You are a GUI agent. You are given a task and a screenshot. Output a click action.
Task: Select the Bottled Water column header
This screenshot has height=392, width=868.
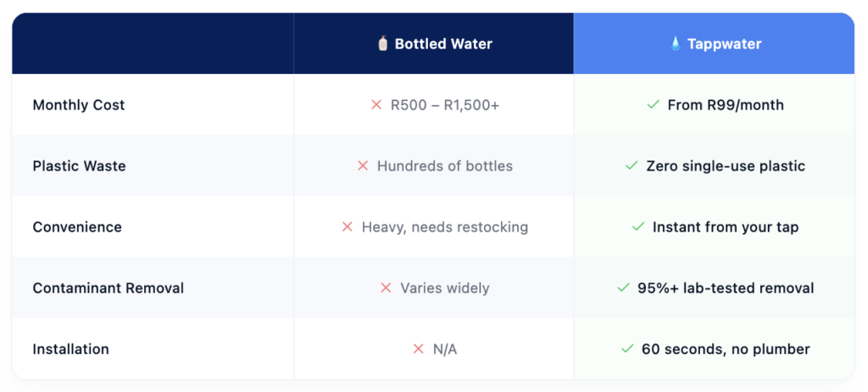434,44
